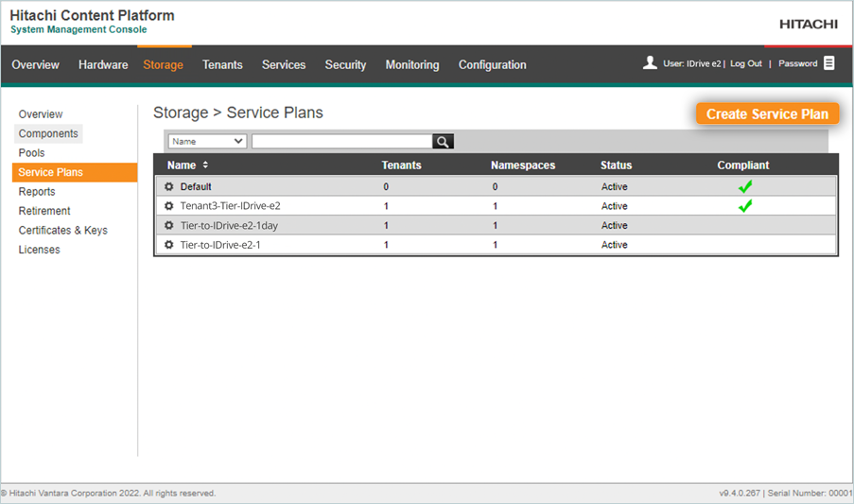The height and width of the screenshot is (504, 854).
Task: Open the Tenants menu tab
Action: click(x=222, y=65)
